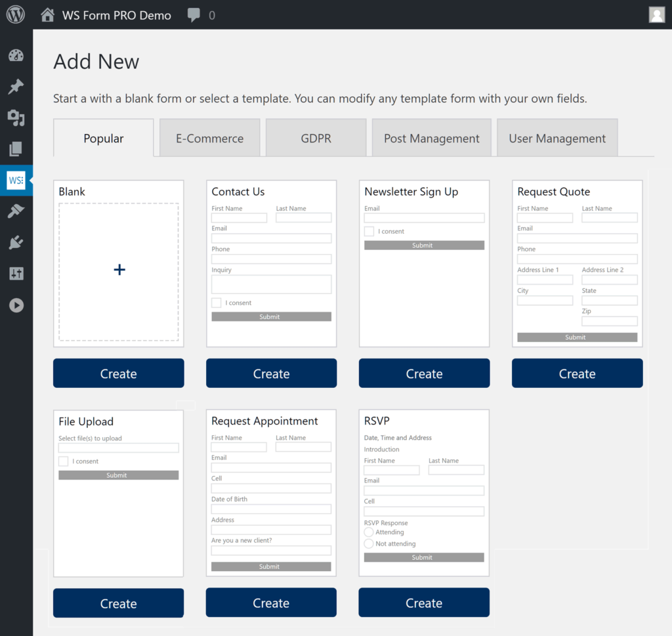Select the Plugins plug icon

click(16, 242)
